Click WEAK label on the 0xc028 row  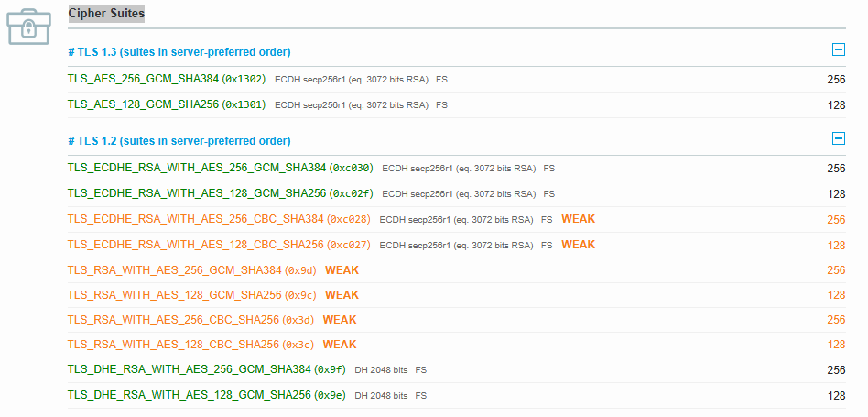click(578, 219)
